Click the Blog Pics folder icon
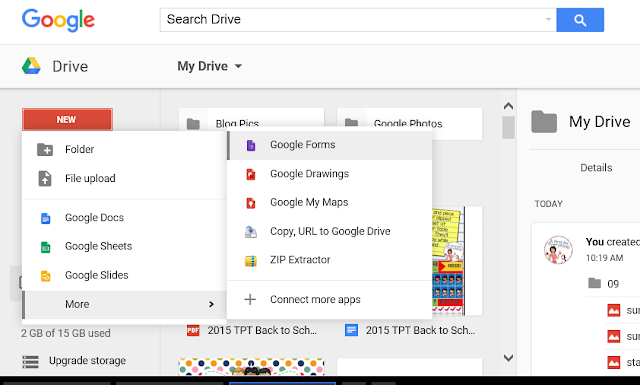640x385 pixels. 193,123
